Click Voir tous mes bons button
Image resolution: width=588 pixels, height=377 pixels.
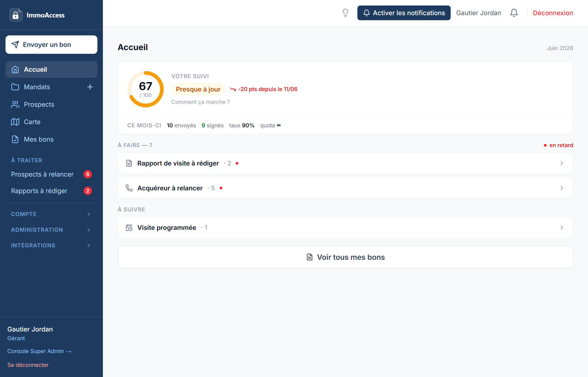click(x=345, y=257)
